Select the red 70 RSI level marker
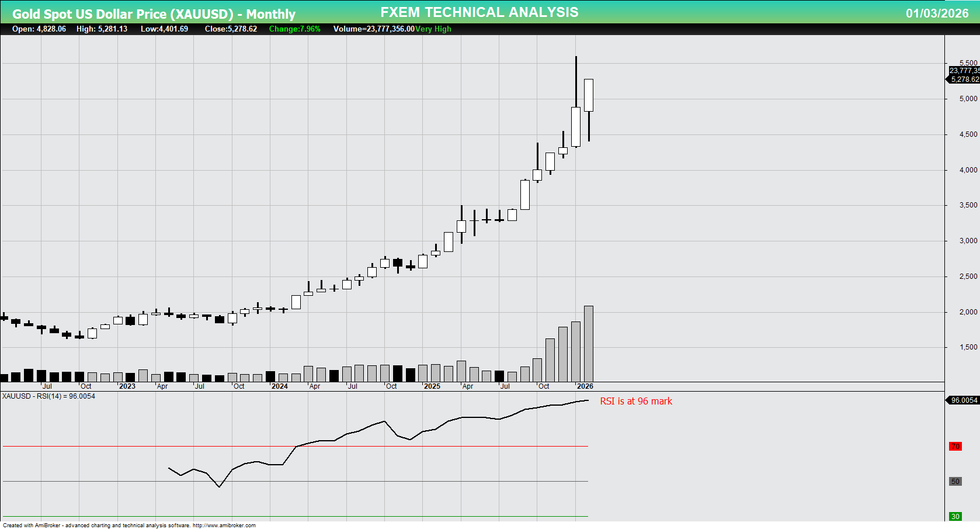 pyautogui.click(x=954, y=447)
